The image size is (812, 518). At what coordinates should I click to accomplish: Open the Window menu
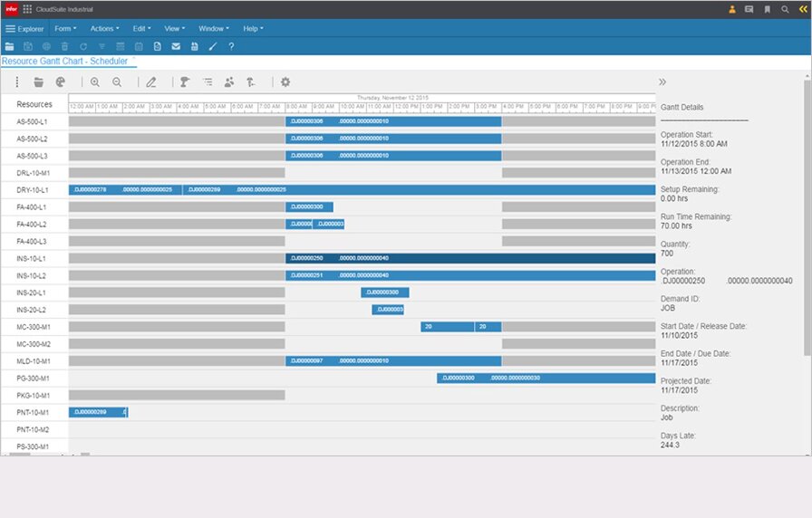(213, 28)
